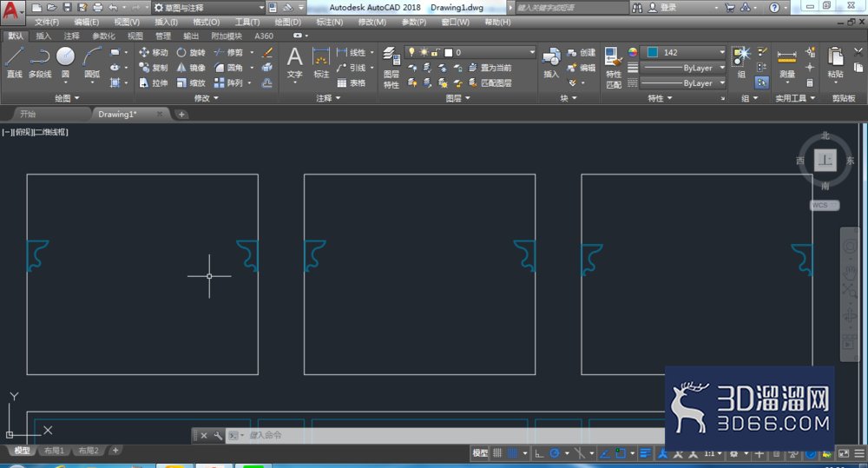
Task: Open the layer dropdown showing 0
Action: click(x=470, y=52)
